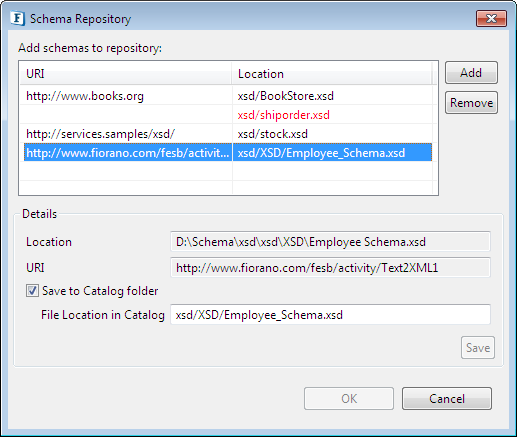The width and height of the screenshot is (517, 437).
Task: Click the Location column header
Action: (332, 74)
